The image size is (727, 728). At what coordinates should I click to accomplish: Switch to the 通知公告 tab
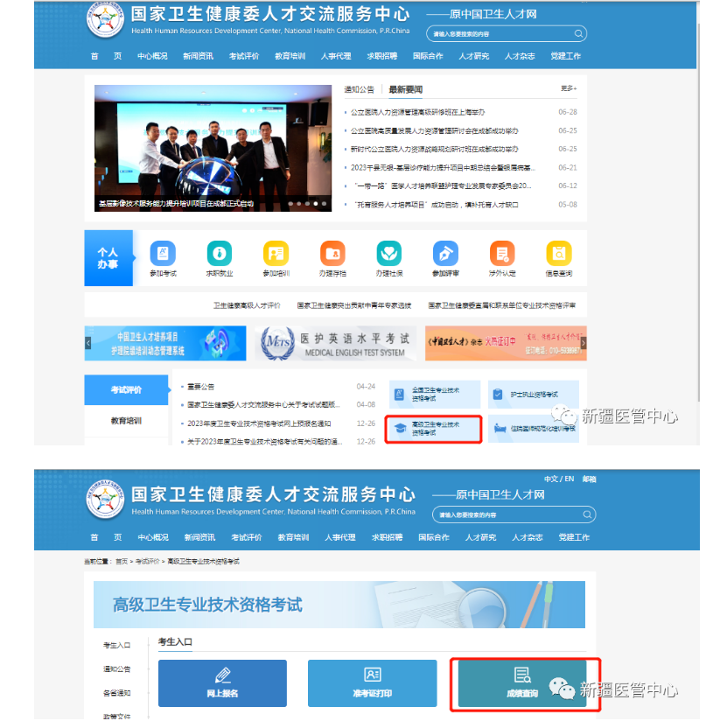(x=359, y=89)
